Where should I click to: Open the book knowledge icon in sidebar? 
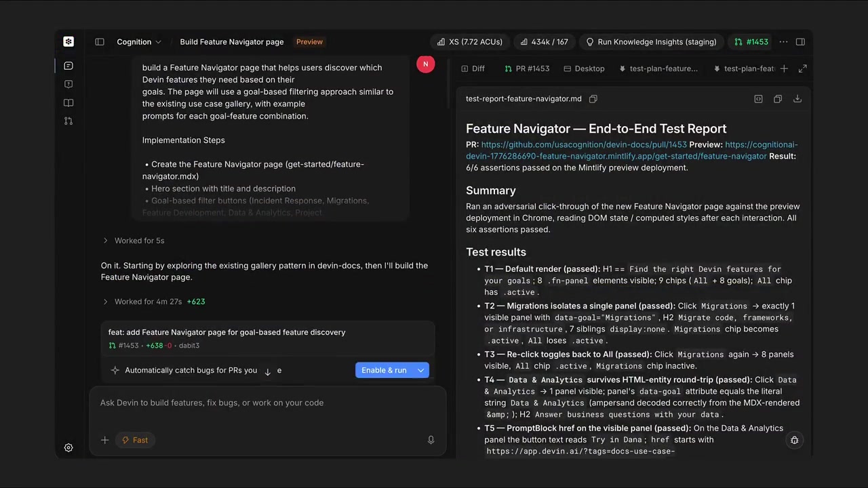click(68, 103)
